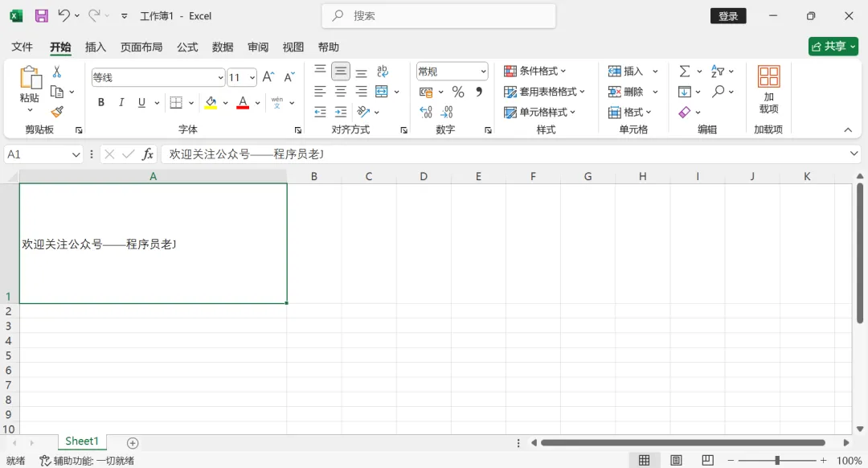868x468 pixels.
Task: Center text horizontally
Action: click(x=341, y=92)
